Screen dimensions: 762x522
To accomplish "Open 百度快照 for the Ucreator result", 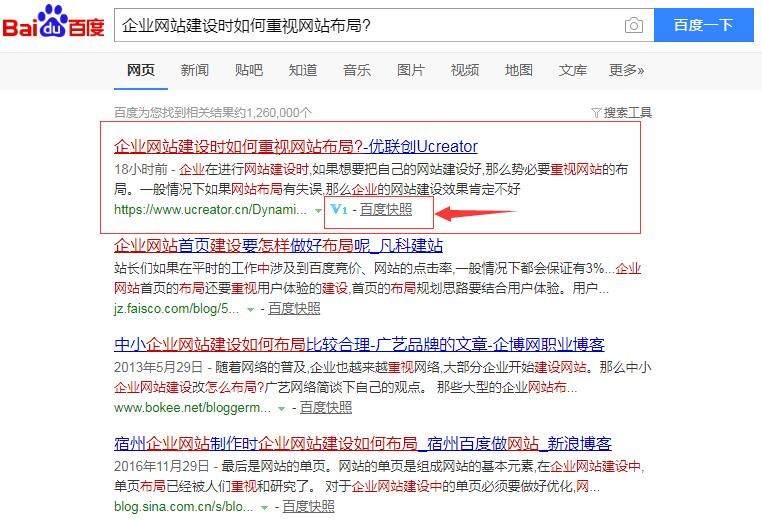I will 386,209.
